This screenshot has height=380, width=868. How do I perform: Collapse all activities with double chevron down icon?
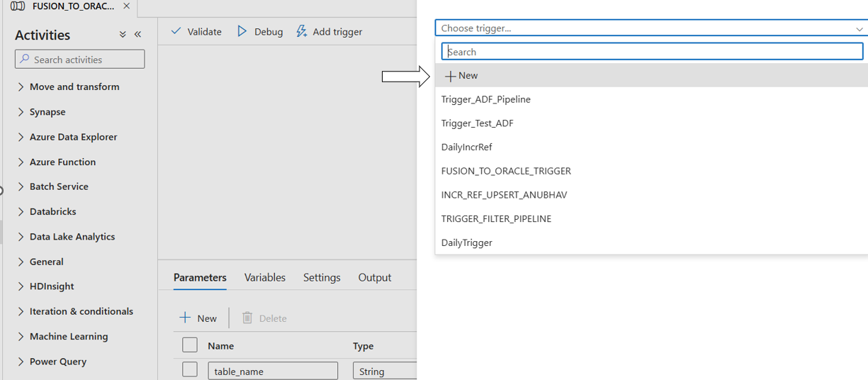pyautogui.click(x=123, y=35)
